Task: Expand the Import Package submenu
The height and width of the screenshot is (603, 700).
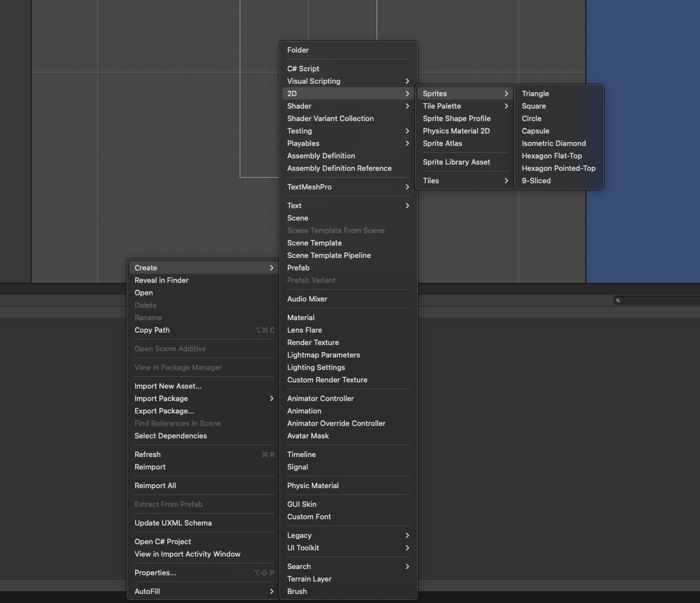Action: click(204, 398)
